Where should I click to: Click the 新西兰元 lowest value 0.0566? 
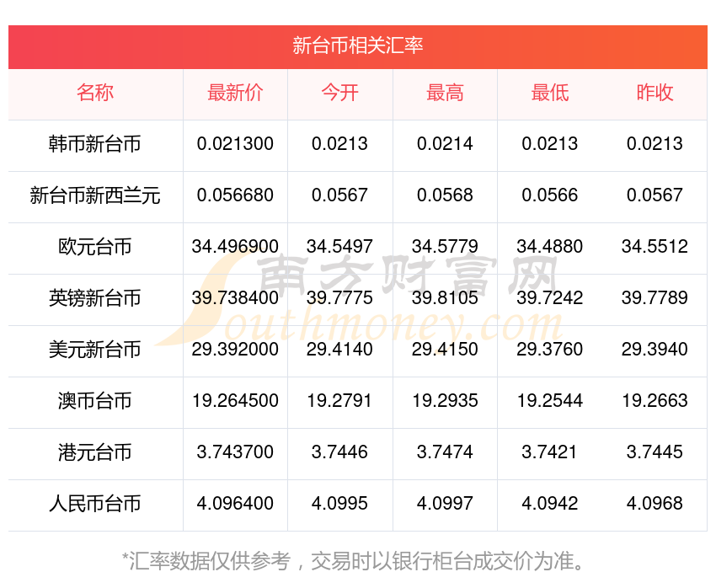[550, 195]
